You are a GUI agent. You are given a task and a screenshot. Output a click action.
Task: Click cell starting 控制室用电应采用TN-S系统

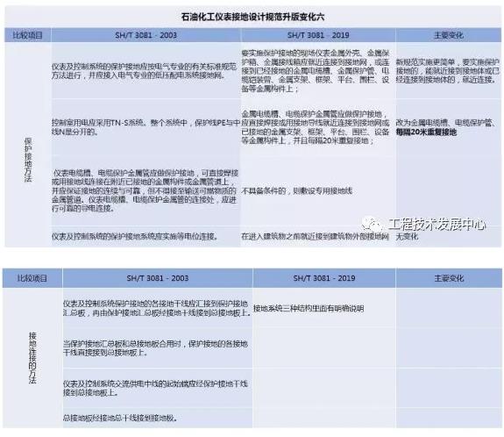[x=146, y=127]
